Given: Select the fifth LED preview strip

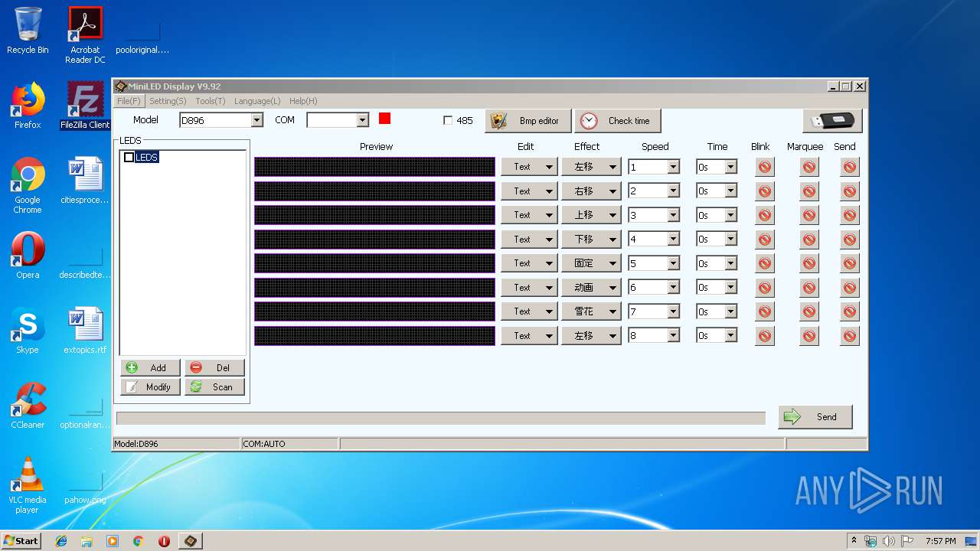Looking at the screenshot, I should (x=374, y=263).
